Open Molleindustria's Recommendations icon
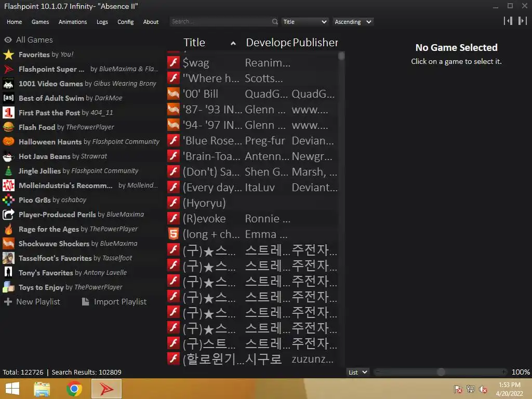Screen dimensions: 532x399 (x=8, y=185)
